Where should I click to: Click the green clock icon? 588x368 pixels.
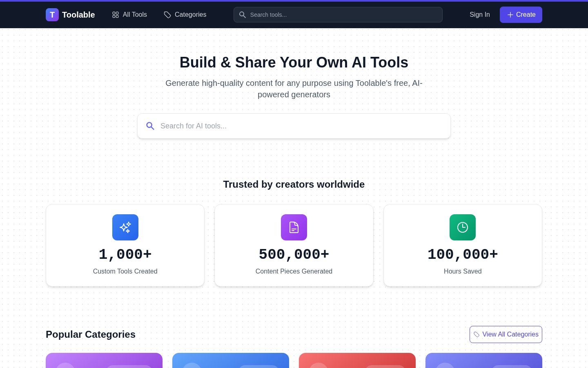(463, 227)
